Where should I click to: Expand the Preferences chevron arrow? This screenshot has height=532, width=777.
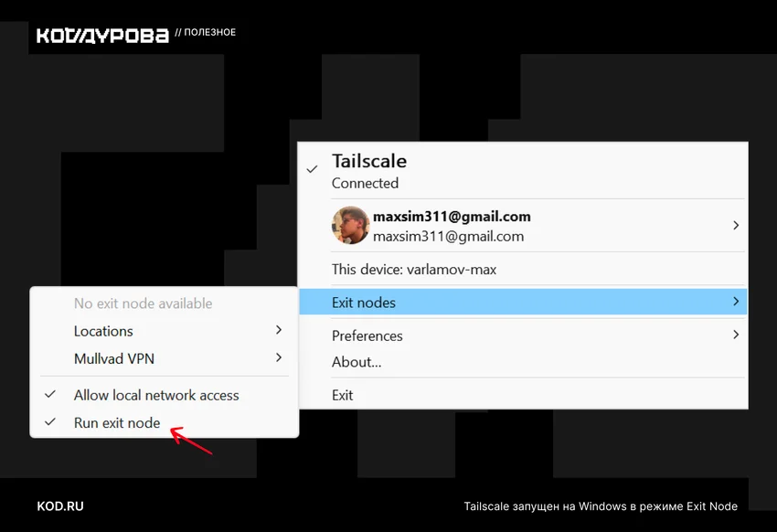pos(736,335)
